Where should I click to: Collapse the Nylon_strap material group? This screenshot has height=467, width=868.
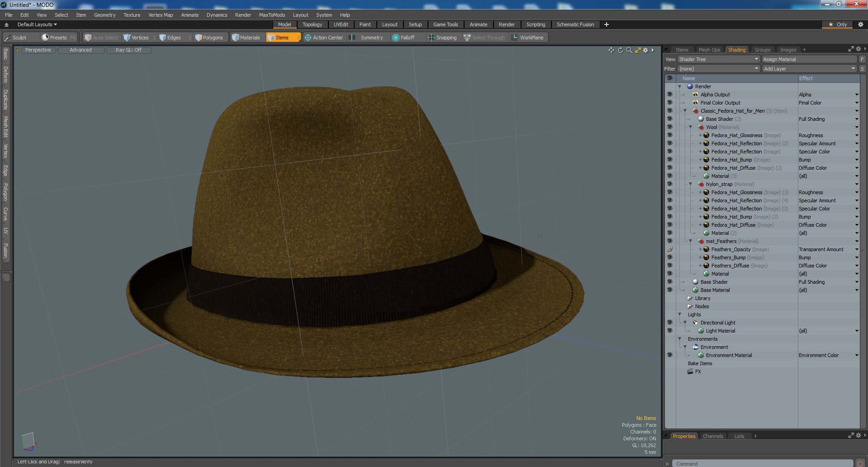point(690,184)
